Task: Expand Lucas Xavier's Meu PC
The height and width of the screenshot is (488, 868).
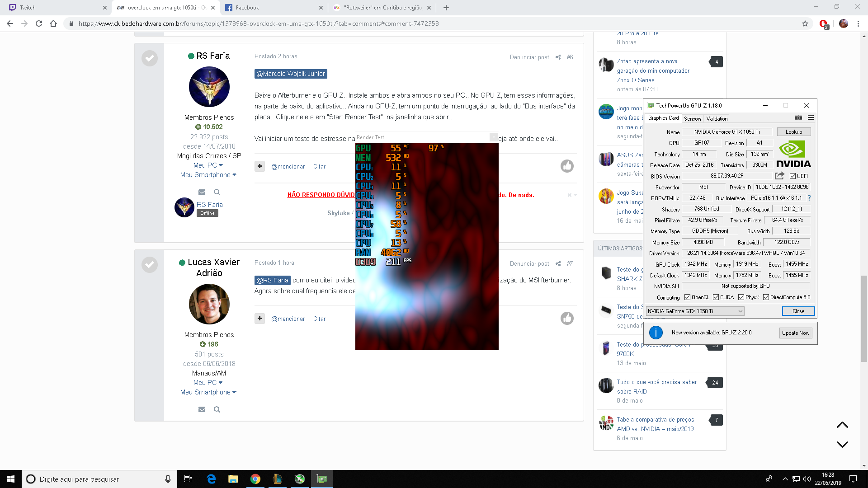Action: pos(208,383)
